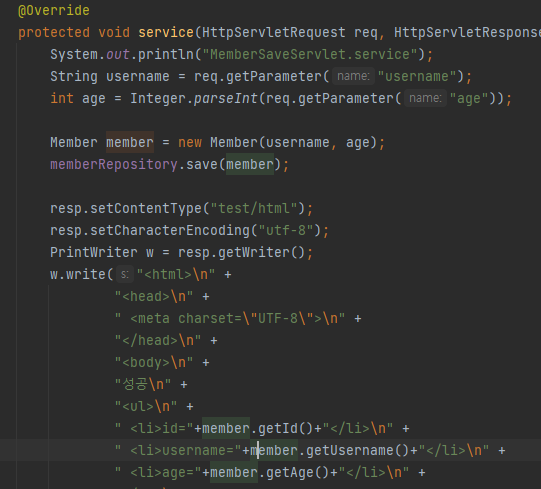Click the "name:" hint before "username"
The image size is (541, 489).
click(353, 76)
